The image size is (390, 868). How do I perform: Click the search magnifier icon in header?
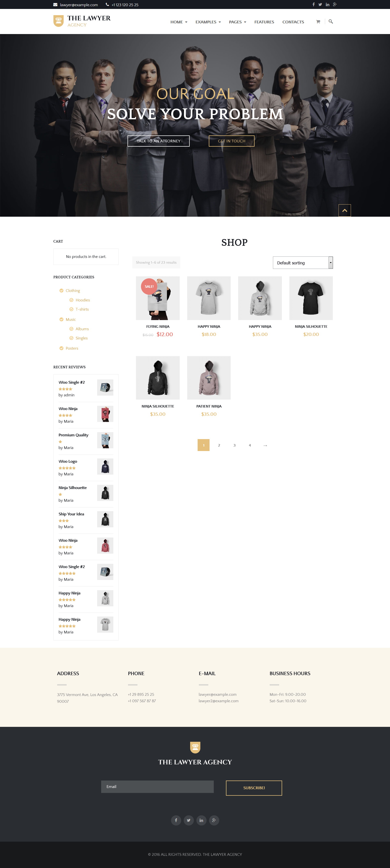tap(331, 21)
